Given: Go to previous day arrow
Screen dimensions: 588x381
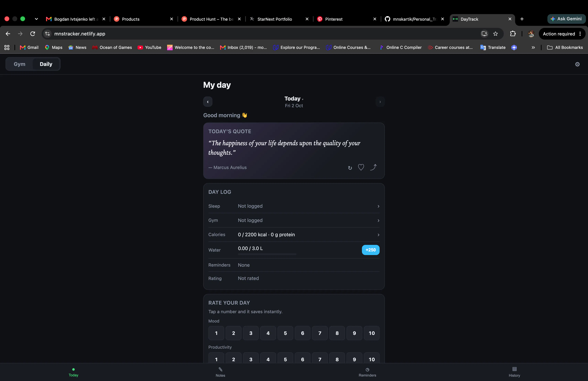Looking at the screenshot, I should 208,102.
